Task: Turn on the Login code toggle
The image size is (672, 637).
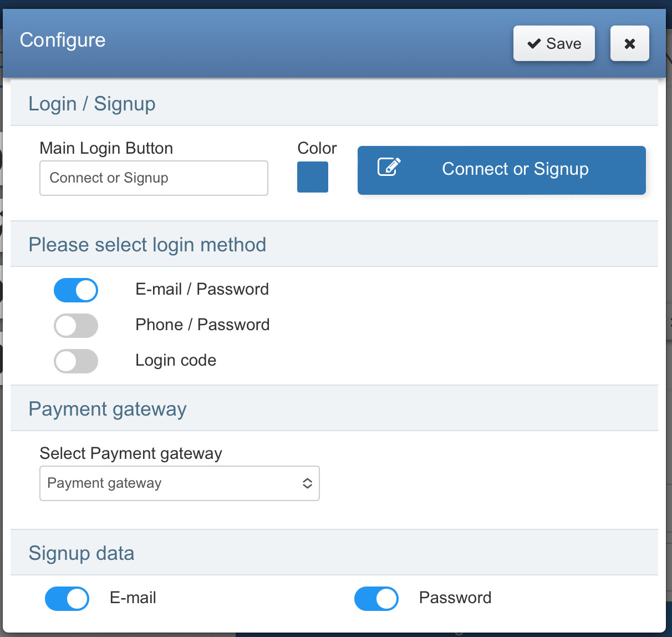Action: (76, 361)
